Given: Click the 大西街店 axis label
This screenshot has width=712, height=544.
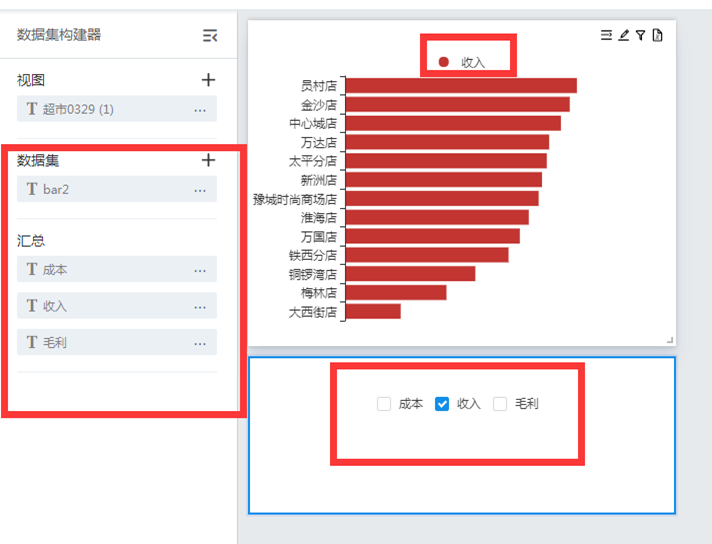Looking at the screenshot, I should [x=313, y=312].
